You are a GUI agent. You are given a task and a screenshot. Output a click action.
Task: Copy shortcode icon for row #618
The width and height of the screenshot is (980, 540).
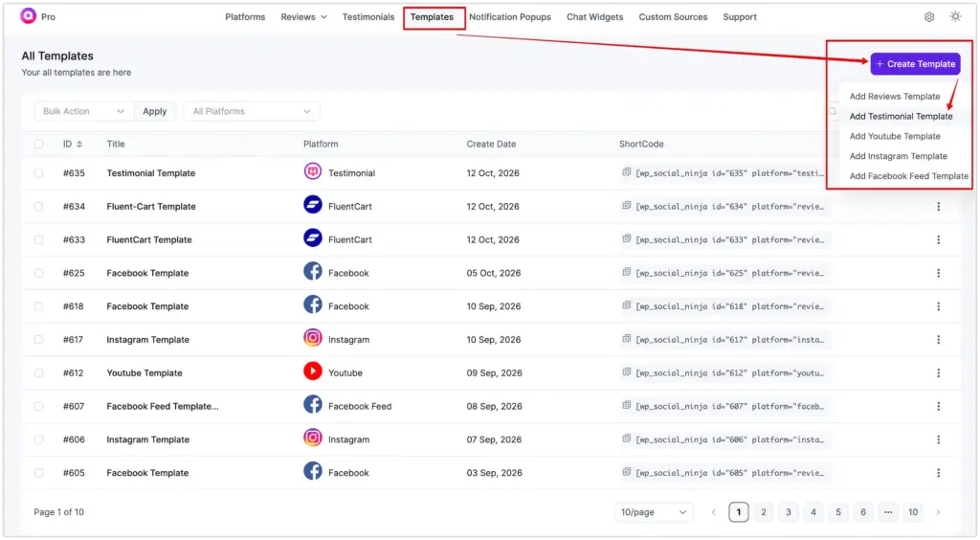[626, 305]
